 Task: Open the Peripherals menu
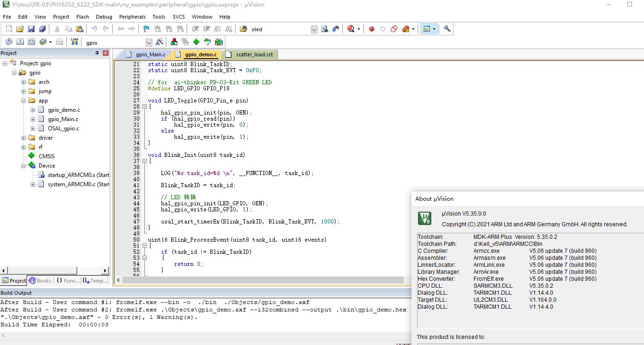(x=132, y=17)
